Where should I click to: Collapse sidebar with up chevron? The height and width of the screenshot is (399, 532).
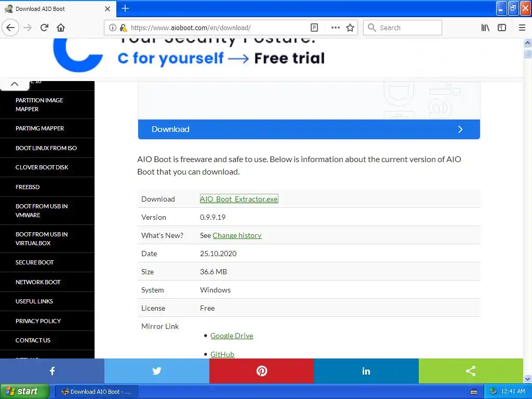[x=15, y=84]
